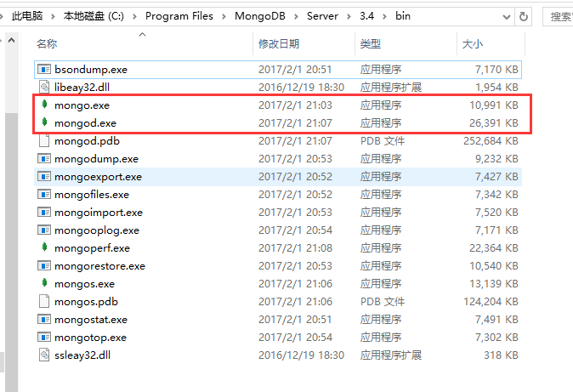This screenshot has height=392, width=573.
Task: Expand the chevron after 3.4 breadcrumb
Action: point(384,16)
